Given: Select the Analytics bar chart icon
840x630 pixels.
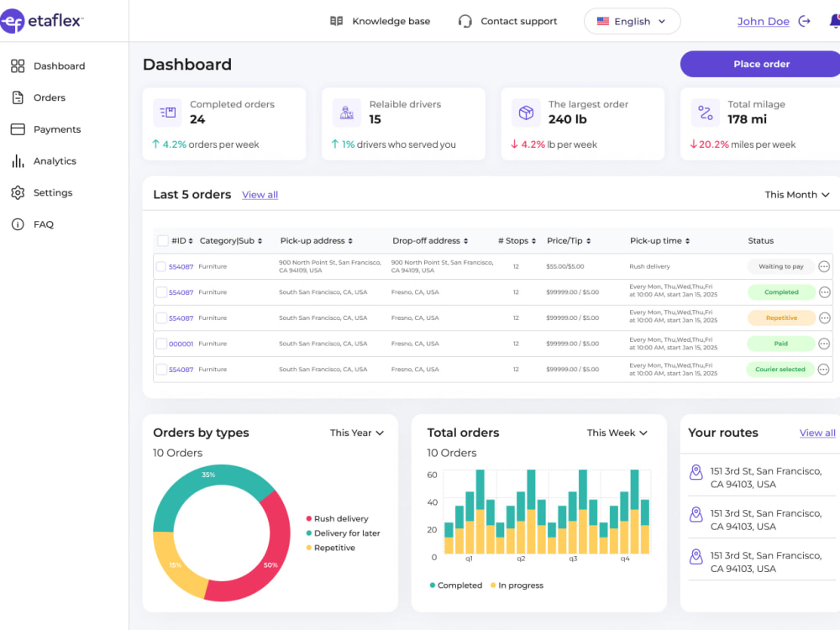Looking at the screenshot, I should [18, 160].
